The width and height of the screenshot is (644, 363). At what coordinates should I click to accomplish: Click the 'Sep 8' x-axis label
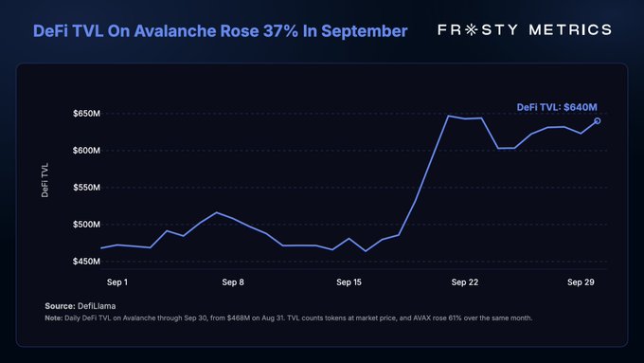[x=233, y=282]
